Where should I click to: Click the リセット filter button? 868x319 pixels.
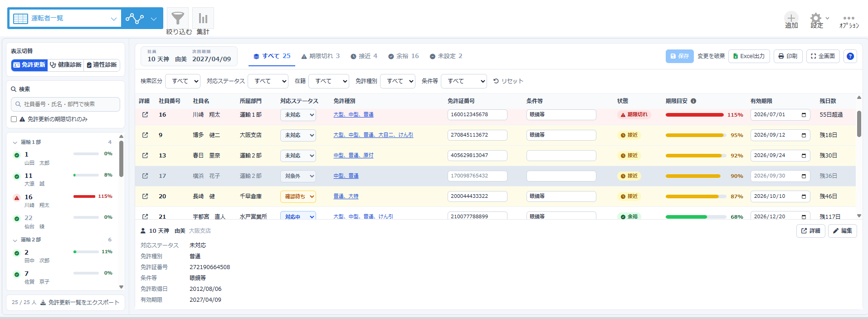pos(508,81)
